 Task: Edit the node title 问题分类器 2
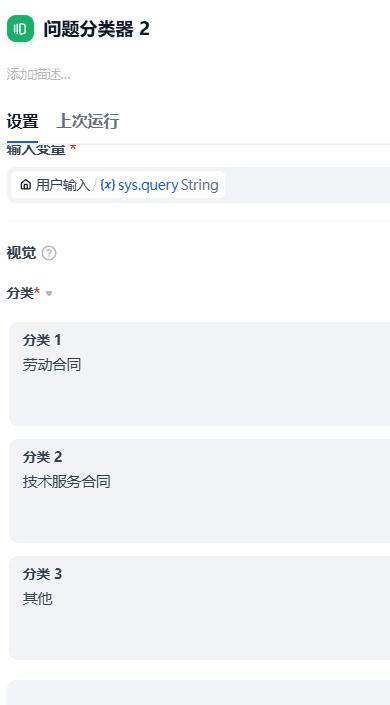(x=97, y=29)
